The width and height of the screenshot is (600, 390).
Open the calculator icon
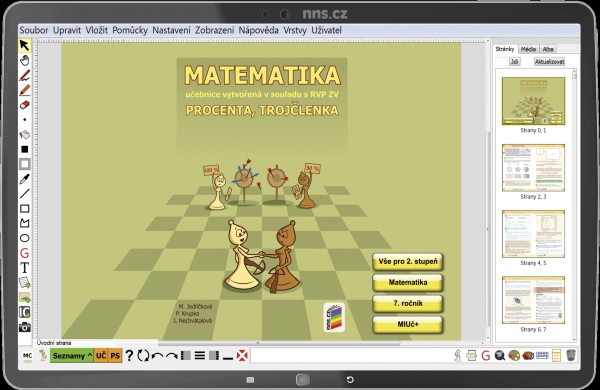[x=556, y=356]
